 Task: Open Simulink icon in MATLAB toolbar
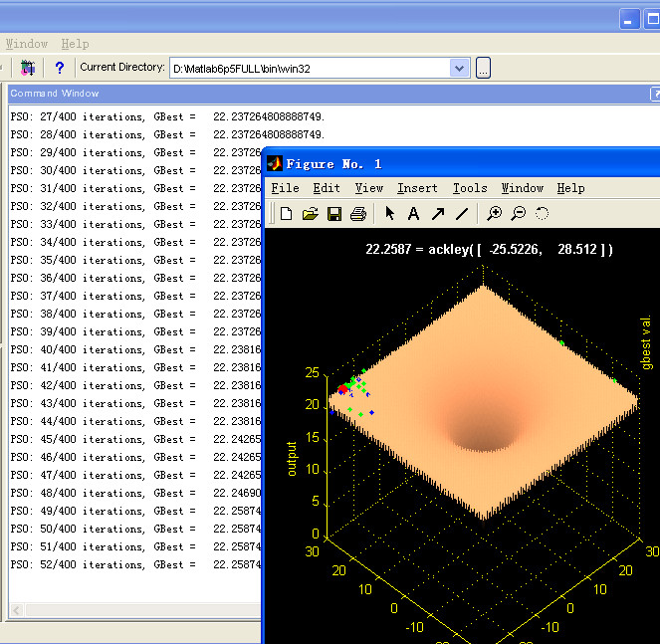(x=28, y=68)
